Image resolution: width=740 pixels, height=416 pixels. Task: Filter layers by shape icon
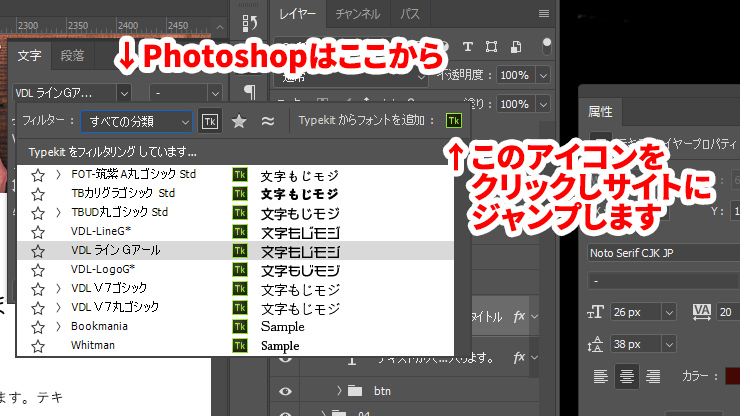point(492,46)
